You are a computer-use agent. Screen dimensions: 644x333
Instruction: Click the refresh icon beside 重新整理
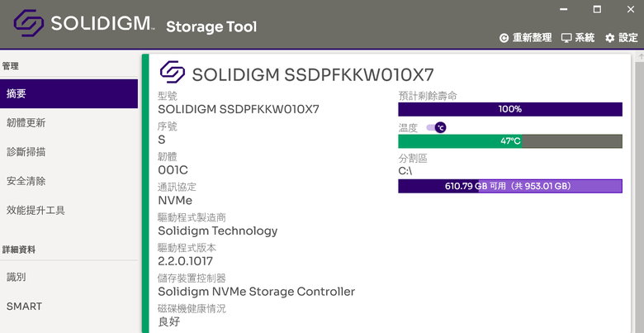click(504, 38)
